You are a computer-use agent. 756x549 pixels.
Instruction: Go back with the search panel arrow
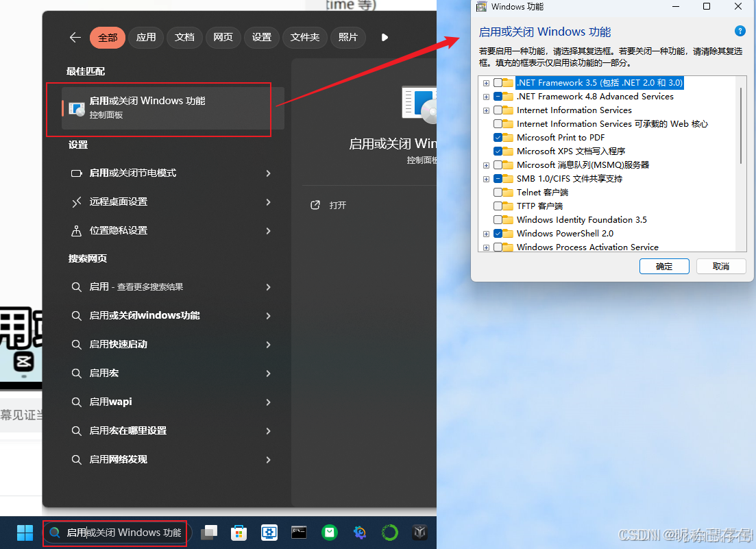tap(75, 37)
